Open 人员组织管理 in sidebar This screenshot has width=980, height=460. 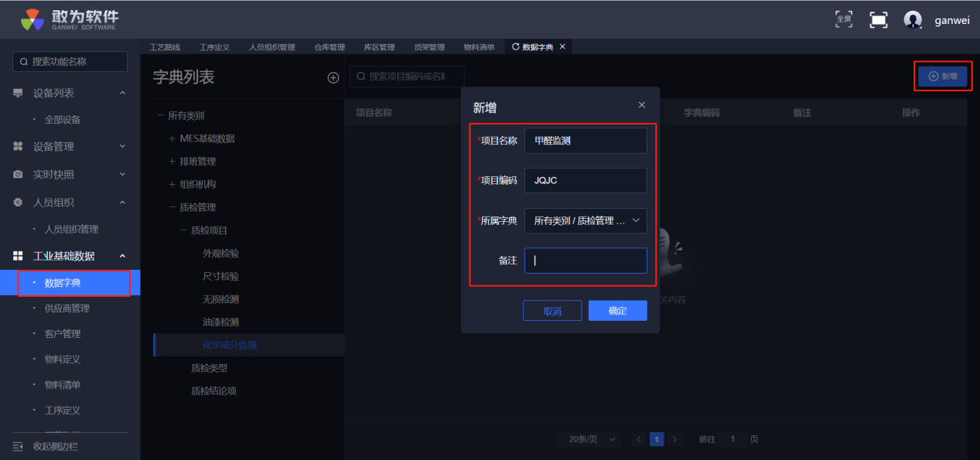point(71,230)
